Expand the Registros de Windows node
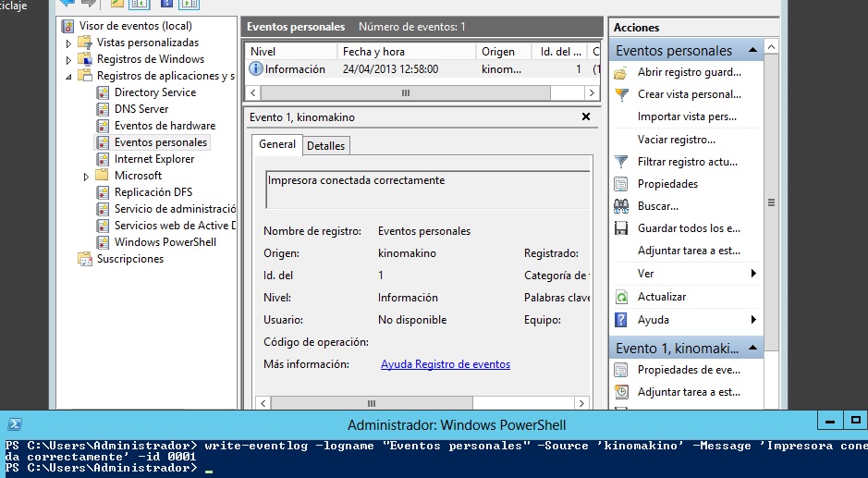This screenshot has height=478, width=868. tap(69, 60)
